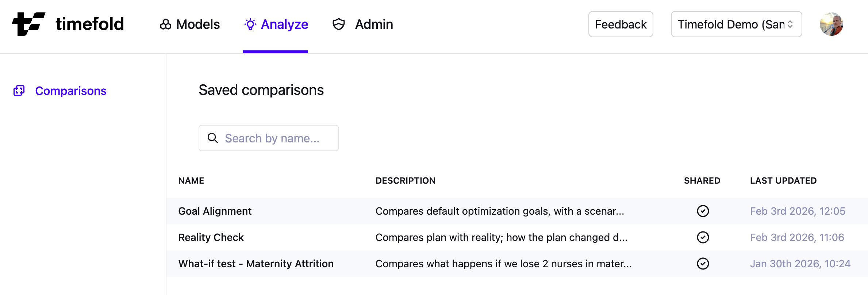Sort by the Name column header
Image resolution: width=868 pixels, height=295 pixels.
[x=191, y=181]
